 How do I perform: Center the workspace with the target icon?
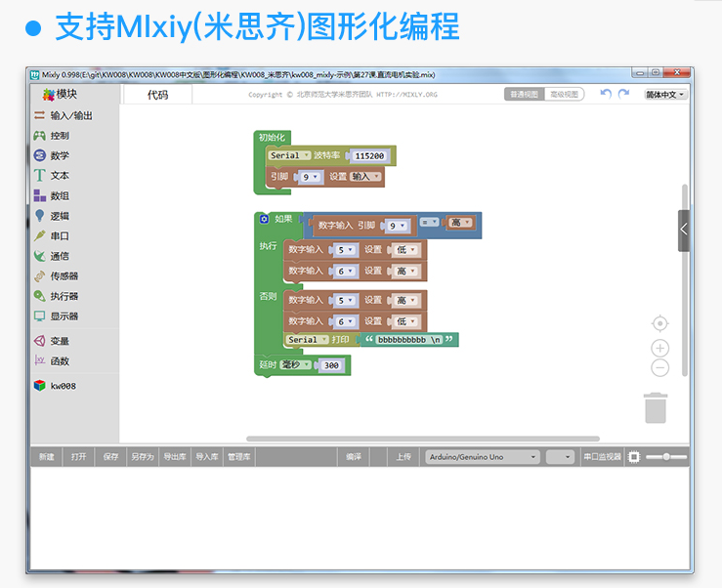(x=659, y=323)
